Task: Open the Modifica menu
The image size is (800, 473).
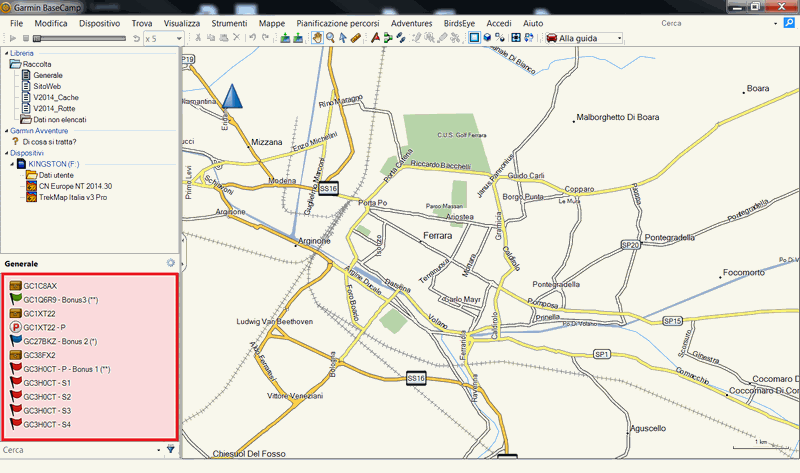Action: coord(51,23)
